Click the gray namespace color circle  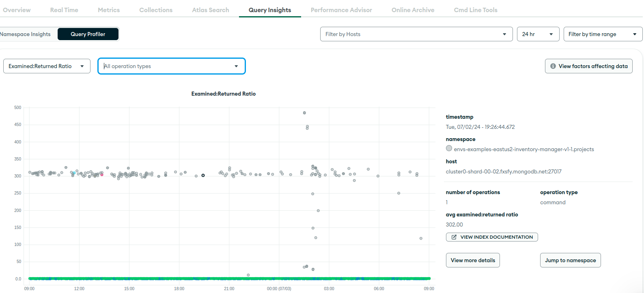coord(449,148)
